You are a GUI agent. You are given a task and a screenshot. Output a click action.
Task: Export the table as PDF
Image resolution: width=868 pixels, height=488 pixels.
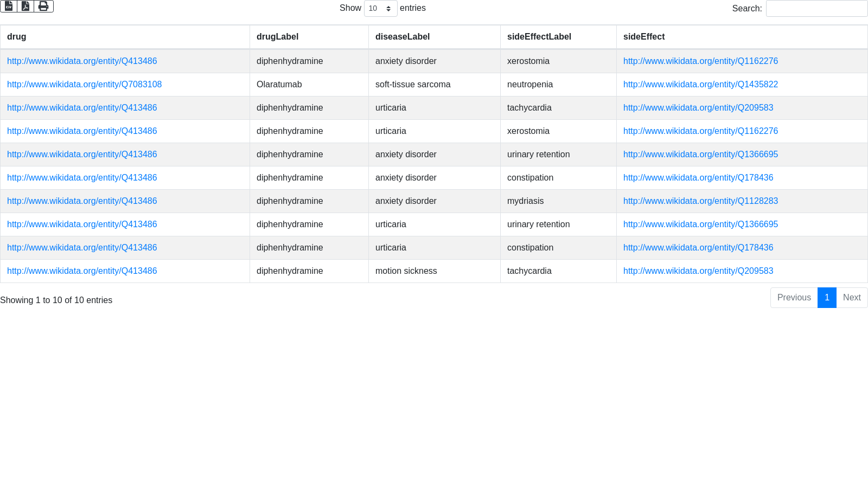(x=25, y=6)
